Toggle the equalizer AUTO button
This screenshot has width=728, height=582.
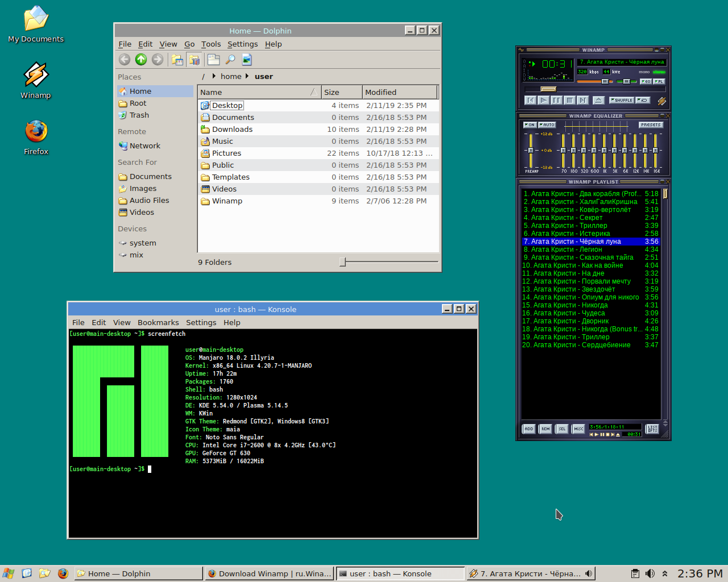click(x=547, y=124)
